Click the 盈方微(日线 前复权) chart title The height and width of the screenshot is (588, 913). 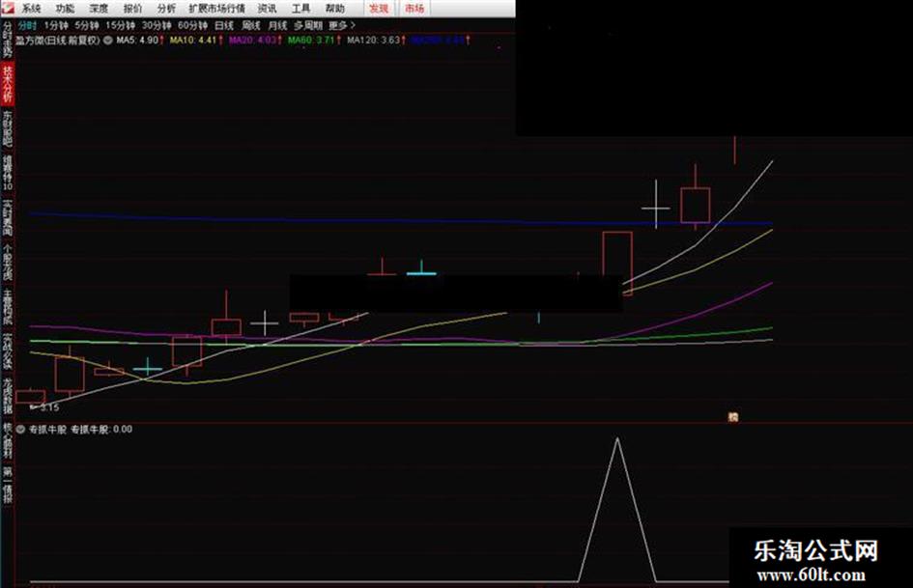tap(58, 41)
